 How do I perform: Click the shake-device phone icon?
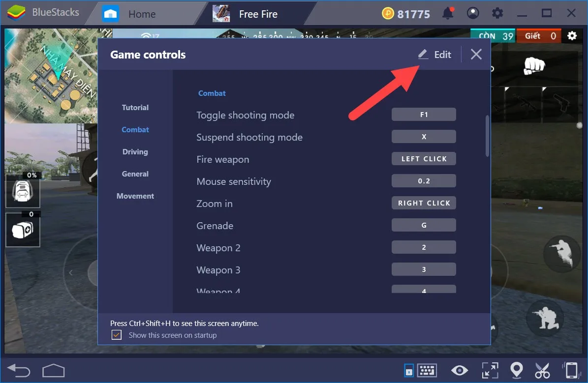point(571,370)
